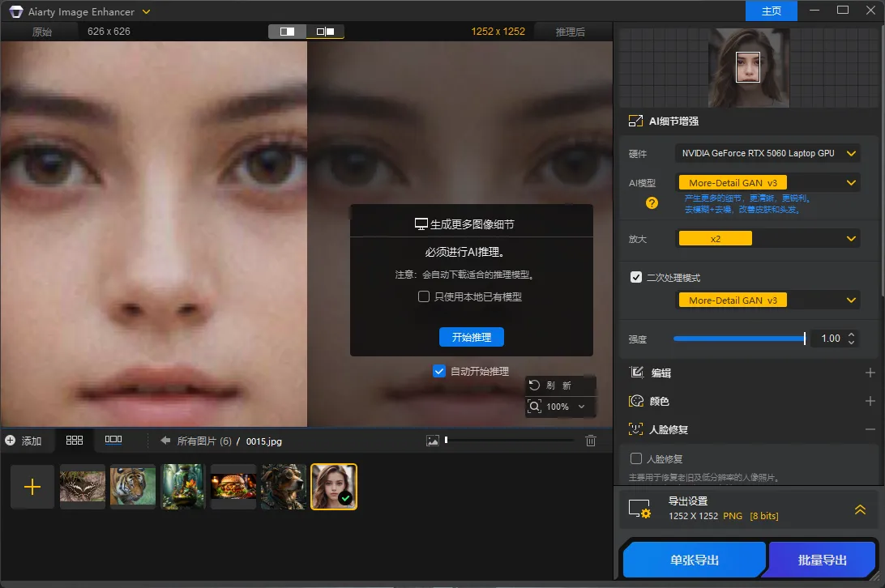
Task: Click the Aiarty Image Enhancer logo icon
Action: tap(16, 11)
